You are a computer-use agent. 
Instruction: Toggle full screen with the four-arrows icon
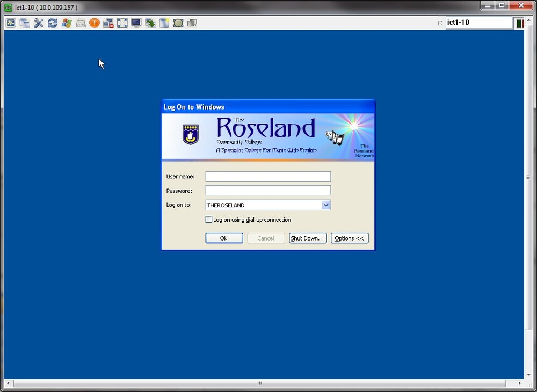click(122, 23)
